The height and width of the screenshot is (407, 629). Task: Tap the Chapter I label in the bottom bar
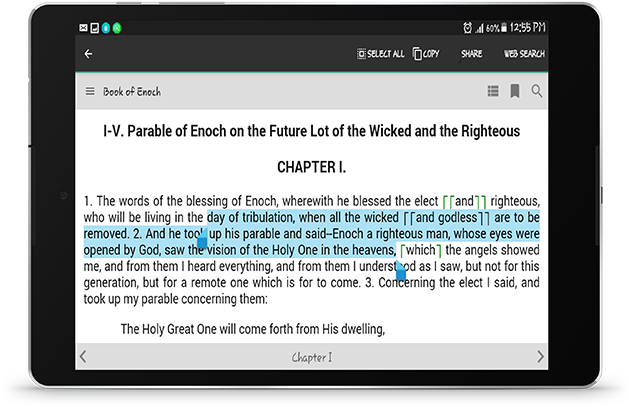tap(312, 357)
